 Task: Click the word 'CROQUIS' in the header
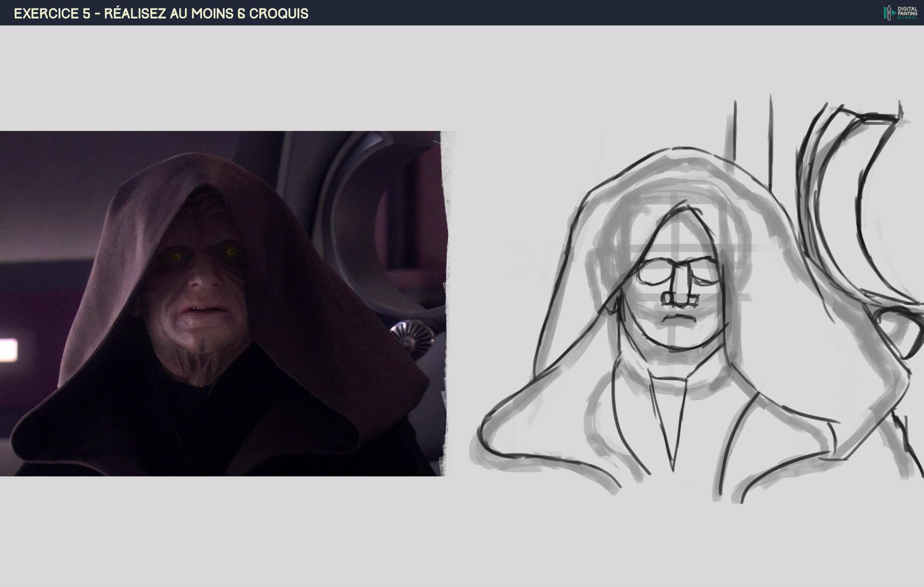coord(279,13)
